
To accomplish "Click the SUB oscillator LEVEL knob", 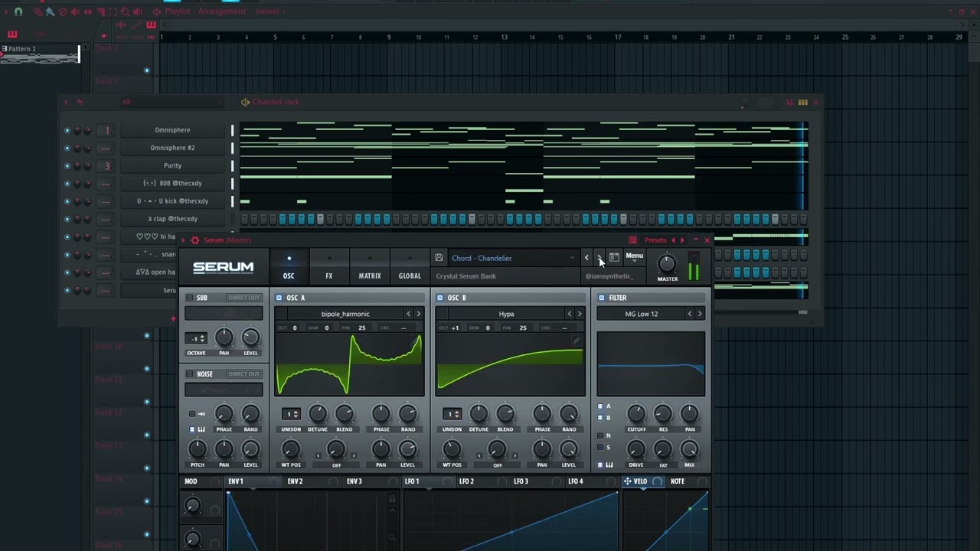I will click(250, 337).
